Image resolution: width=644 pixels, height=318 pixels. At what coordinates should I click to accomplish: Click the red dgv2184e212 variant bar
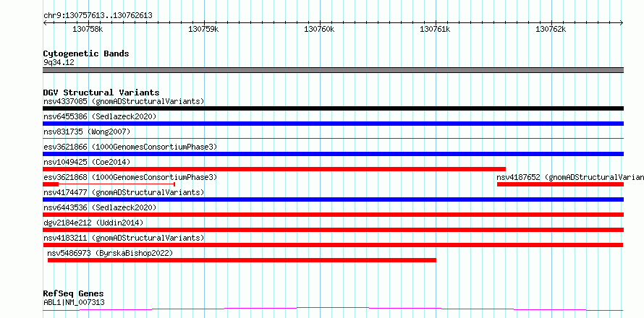click(x=333, y=230)
